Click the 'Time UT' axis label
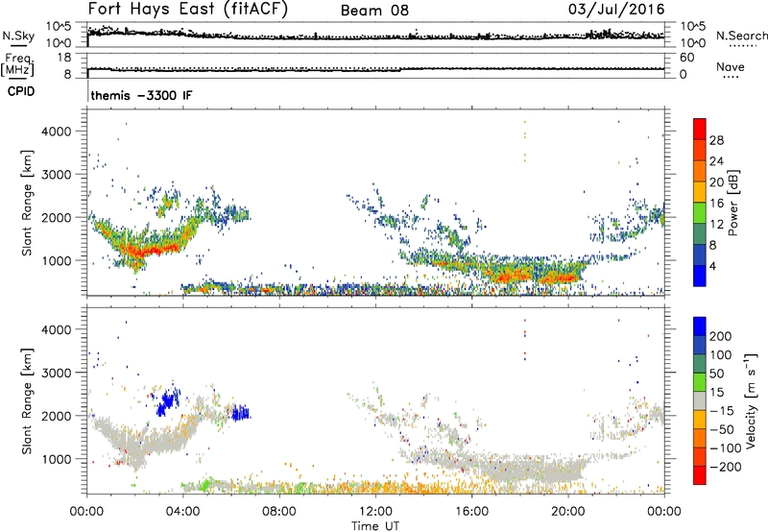Viewport: 768px width, 532px height. tap(375, 526)
